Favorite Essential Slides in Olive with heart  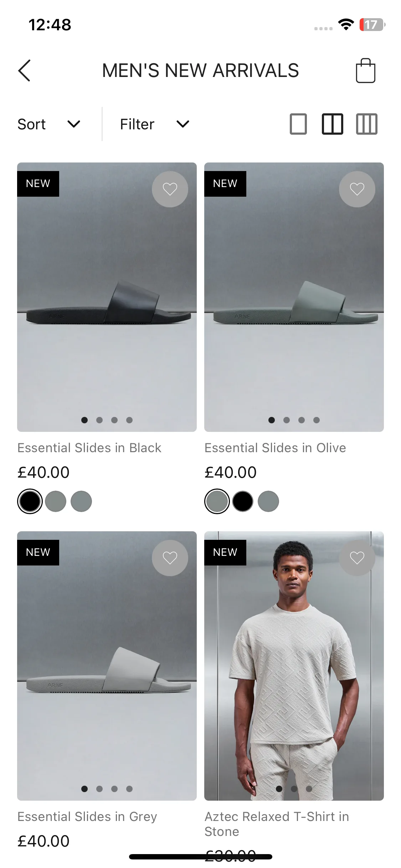coord(357,189)
